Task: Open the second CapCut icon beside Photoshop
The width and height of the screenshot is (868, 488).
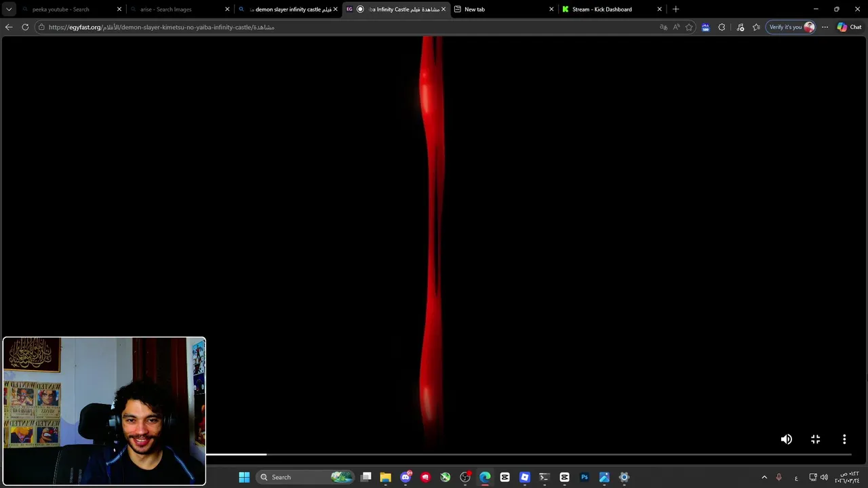Action: pyautogui.click(x=564, y=477)
